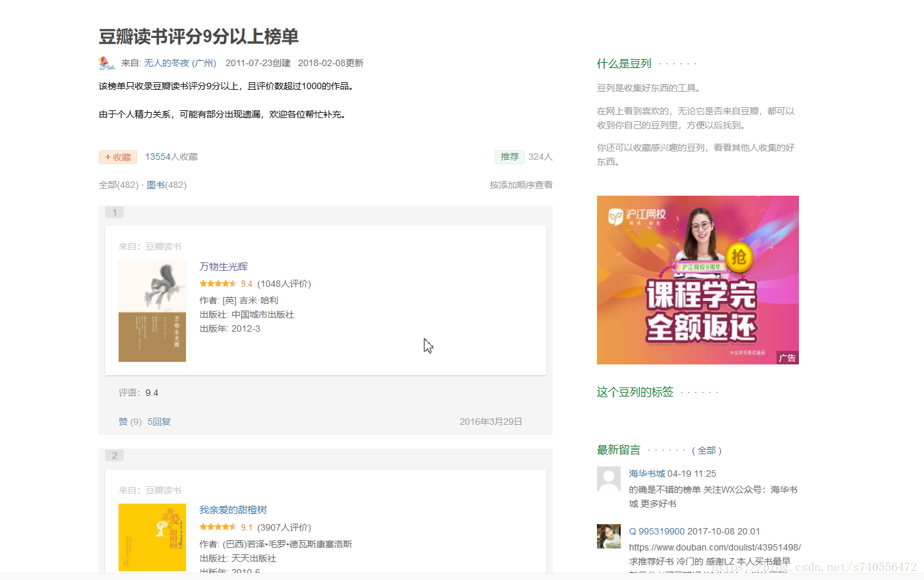Click the 2016年3月29日 date text
924x580 pixels.
click(491, 422)
